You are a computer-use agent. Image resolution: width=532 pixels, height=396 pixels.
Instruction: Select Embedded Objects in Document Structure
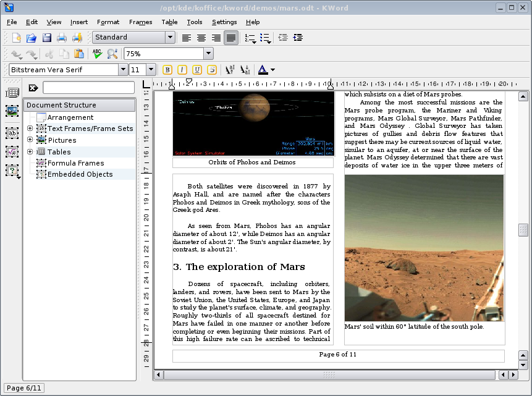(x=80, y=174)
